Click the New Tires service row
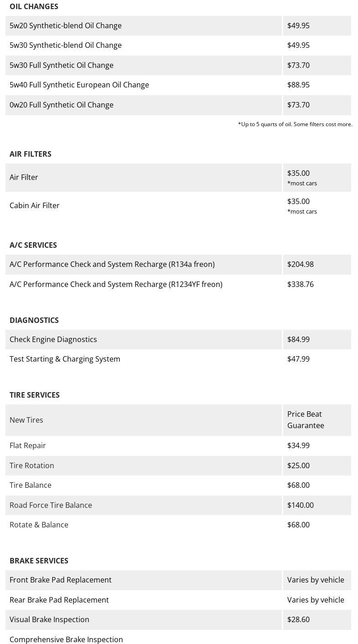The height and width of the screenshot is (644, 358). tap(26, 420)
